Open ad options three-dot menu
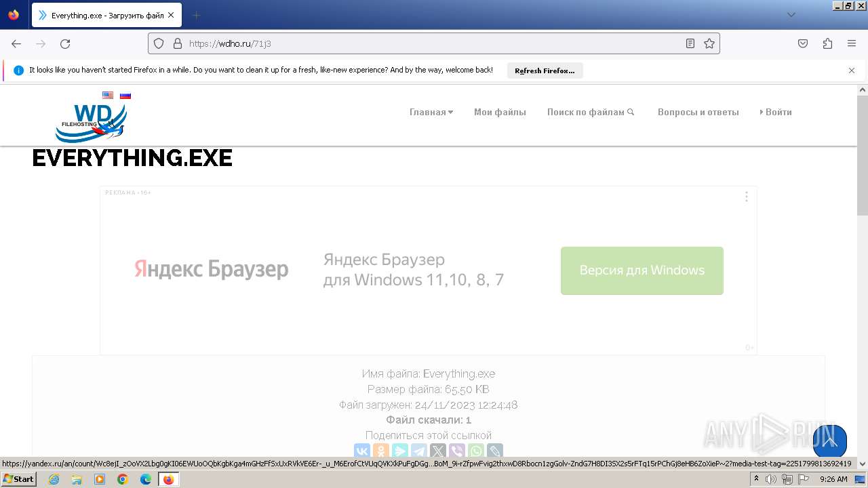 pos(747,197)
